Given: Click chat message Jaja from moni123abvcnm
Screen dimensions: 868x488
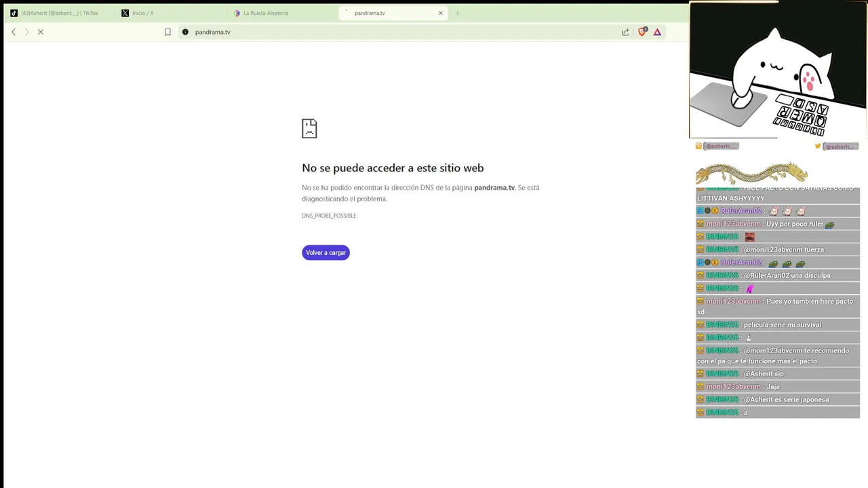Looking at the screenshot, I should pyautogui.click(x=778, y=386).
